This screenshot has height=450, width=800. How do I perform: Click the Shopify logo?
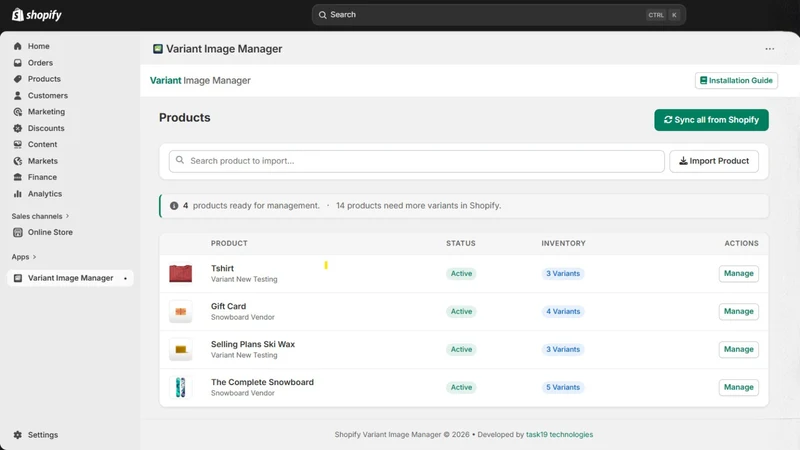pos(36,15)
